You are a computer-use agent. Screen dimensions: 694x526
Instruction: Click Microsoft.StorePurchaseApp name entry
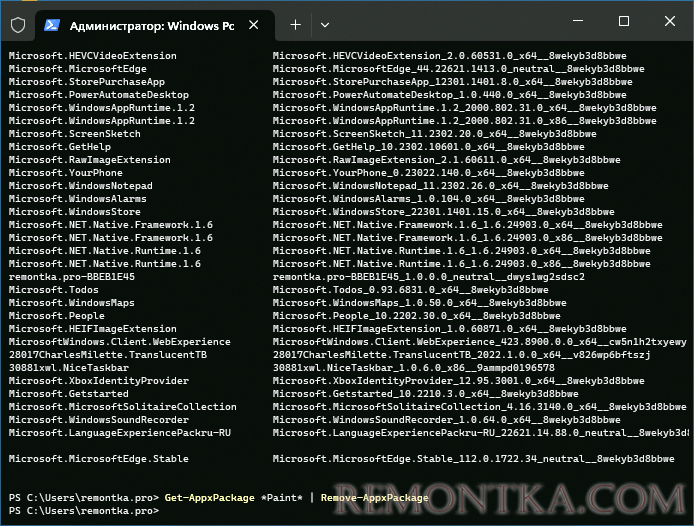tap(87, 82)
